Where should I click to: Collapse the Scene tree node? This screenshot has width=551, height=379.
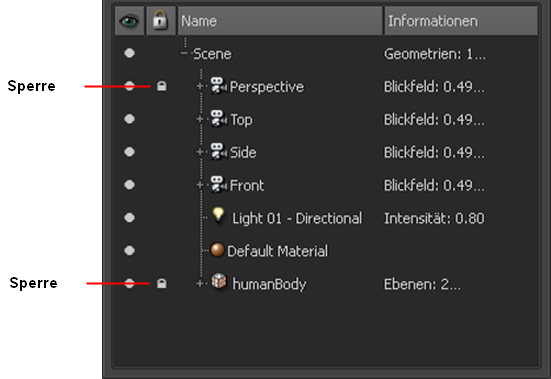(x=184, y=53)
